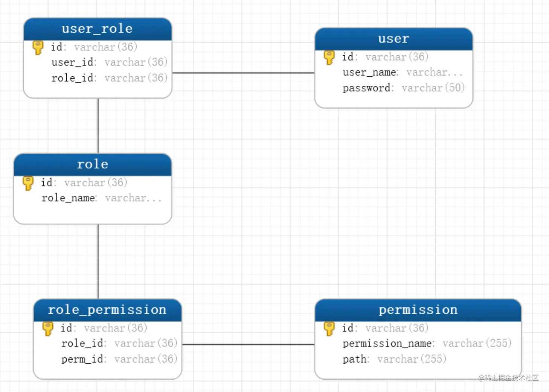The height and width of the screenshot is (392, 549).
Task: Select the user_id column in user_role
Action: coord(109,62)
